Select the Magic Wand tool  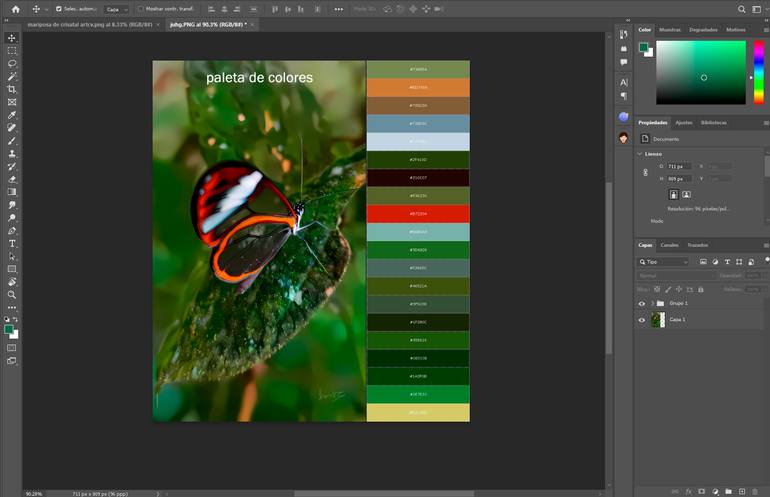(x=12, y=76)
